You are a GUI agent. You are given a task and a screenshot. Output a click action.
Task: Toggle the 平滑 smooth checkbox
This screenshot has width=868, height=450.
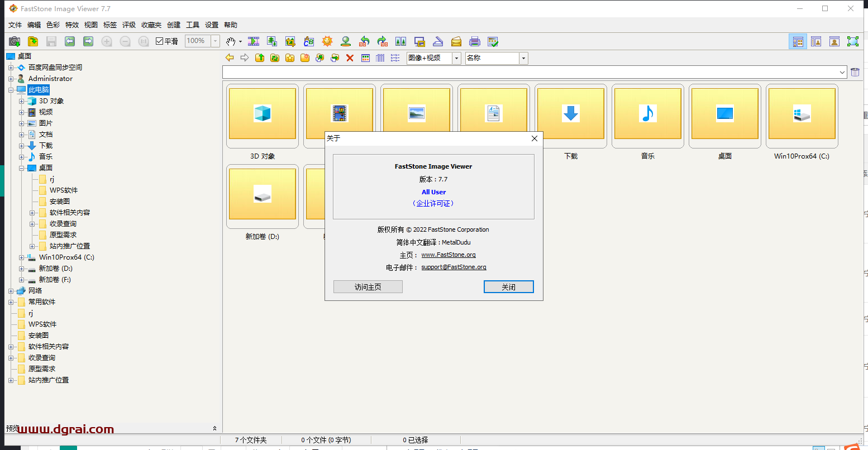159,41
